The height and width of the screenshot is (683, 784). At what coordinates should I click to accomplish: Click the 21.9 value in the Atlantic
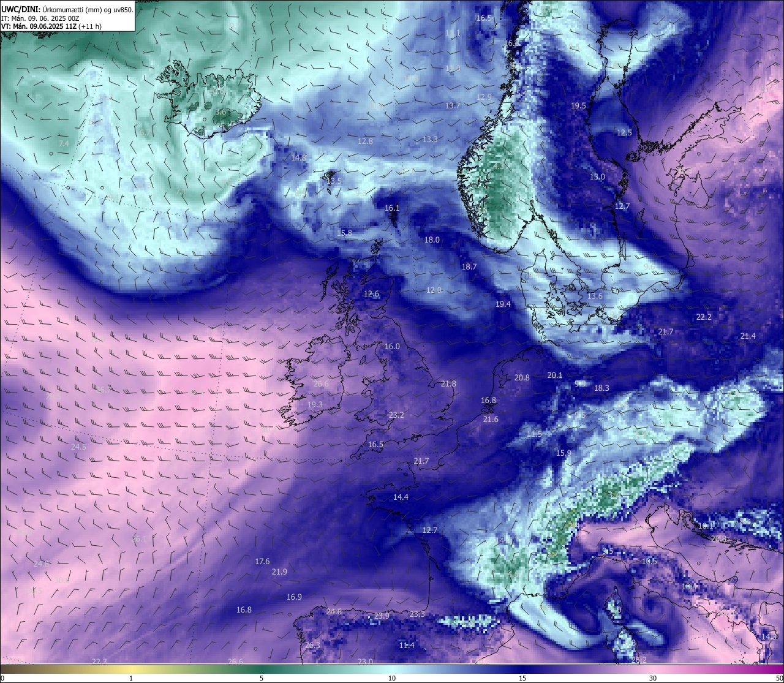click(x=279, y=572)
